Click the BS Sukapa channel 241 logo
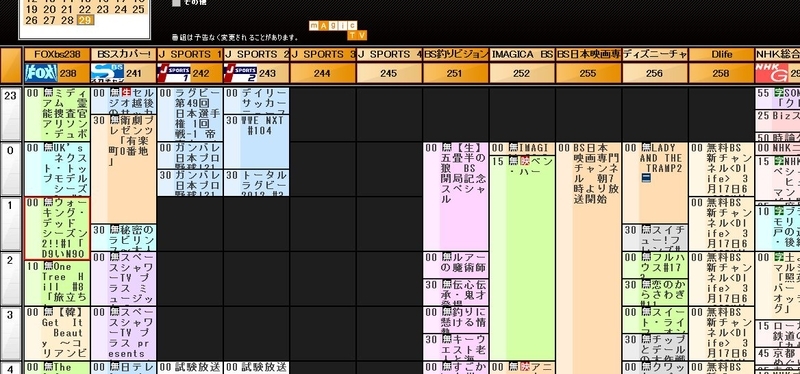800x374 pixels. point(108,73)
